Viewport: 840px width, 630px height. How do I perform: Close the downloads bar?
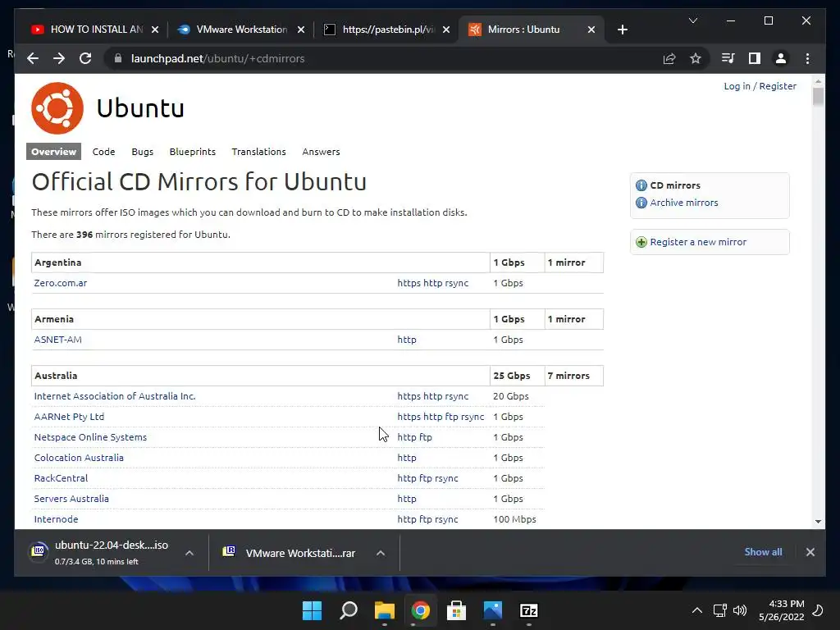[810, 552]
